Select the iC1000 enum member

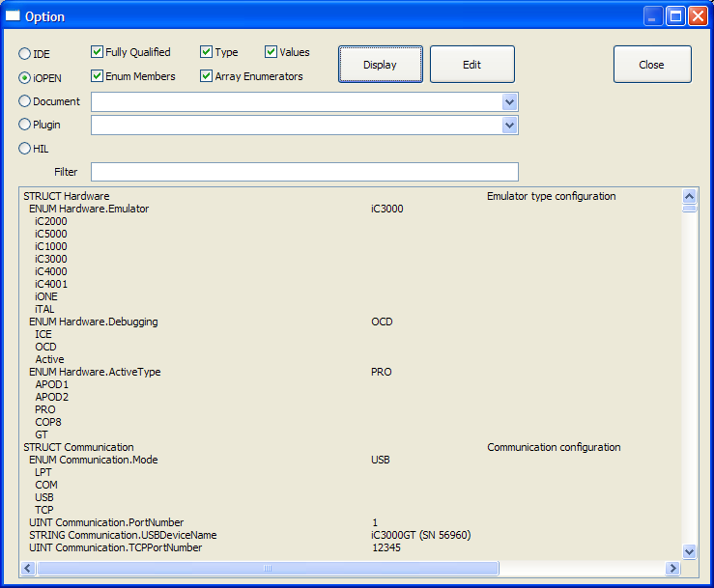(x=51, y=246)
